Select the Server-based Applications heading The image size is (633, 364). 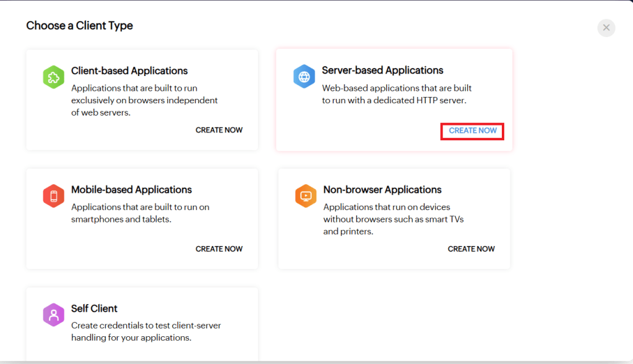pyautogui.click(x=382, y=70)
